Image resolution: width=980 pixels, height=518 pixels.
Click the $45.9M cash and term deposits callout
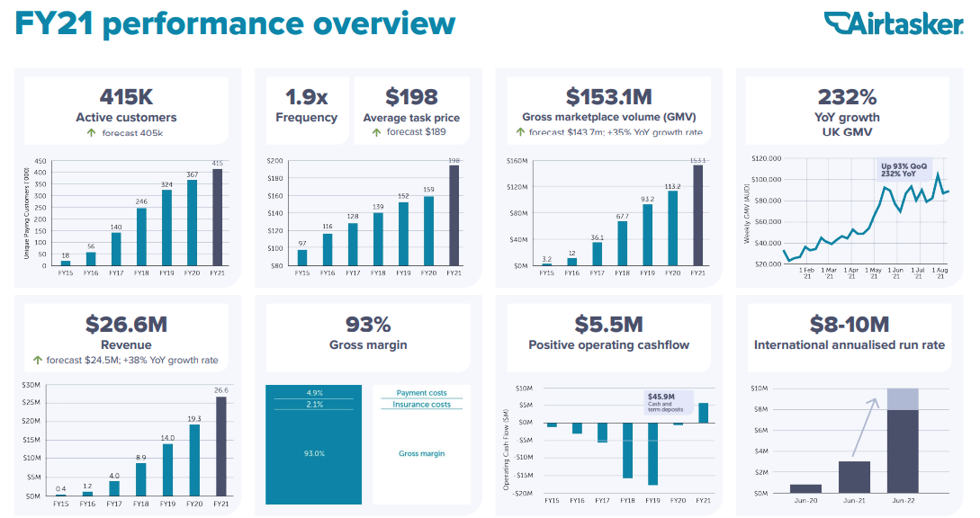click(669, 401)
